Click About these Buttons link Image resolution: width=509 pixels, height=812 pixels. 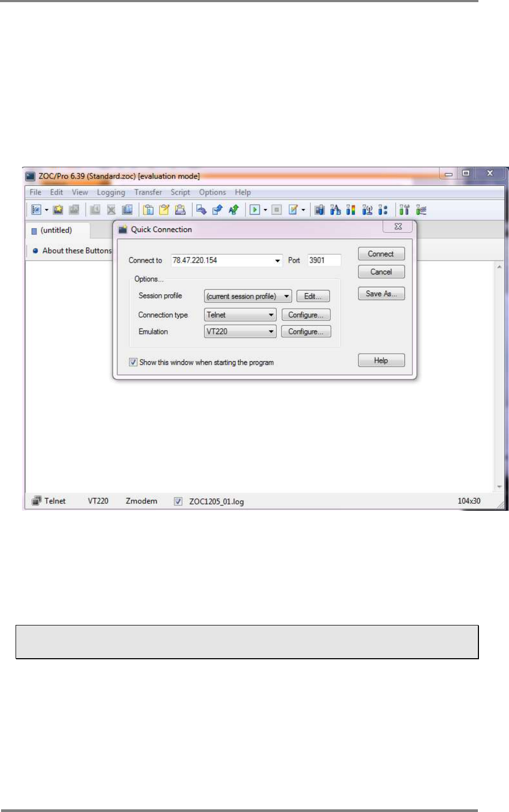(x=77, y=250)
